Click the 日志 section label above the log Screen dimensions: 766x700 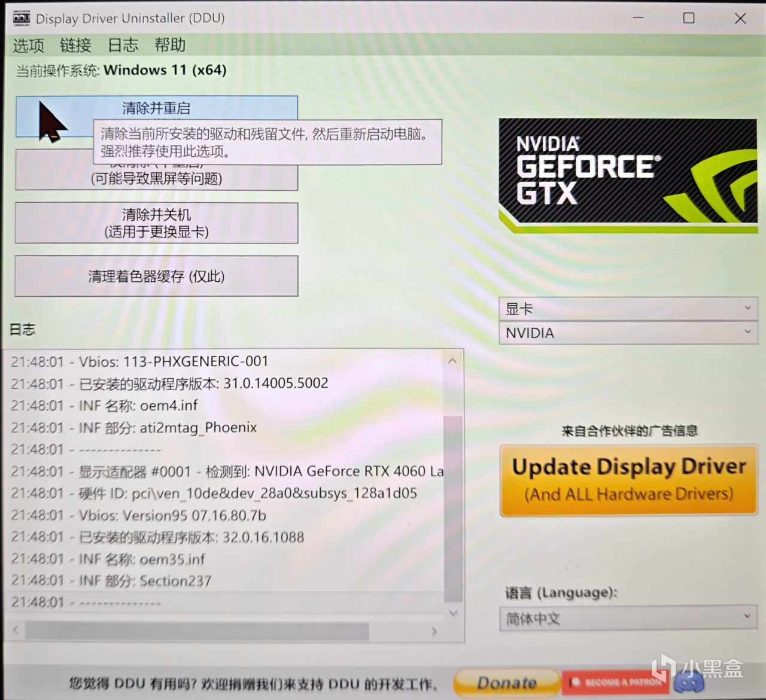(x=22, y=329)
